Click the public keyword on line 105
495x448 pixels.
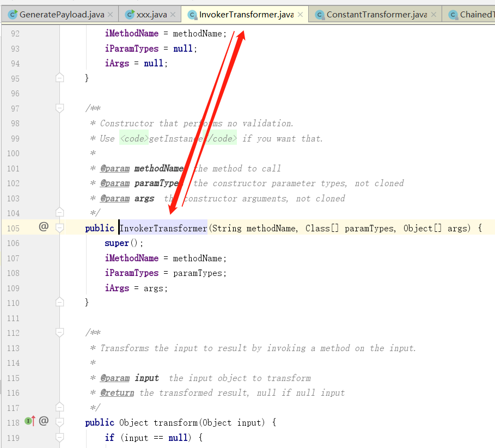click(100, 228)
